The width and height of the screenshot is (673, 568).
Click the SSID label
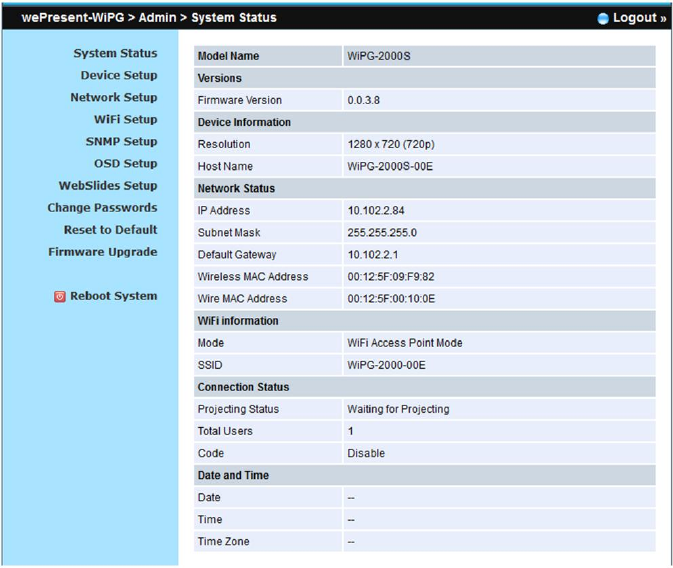(x=210, y=365)
